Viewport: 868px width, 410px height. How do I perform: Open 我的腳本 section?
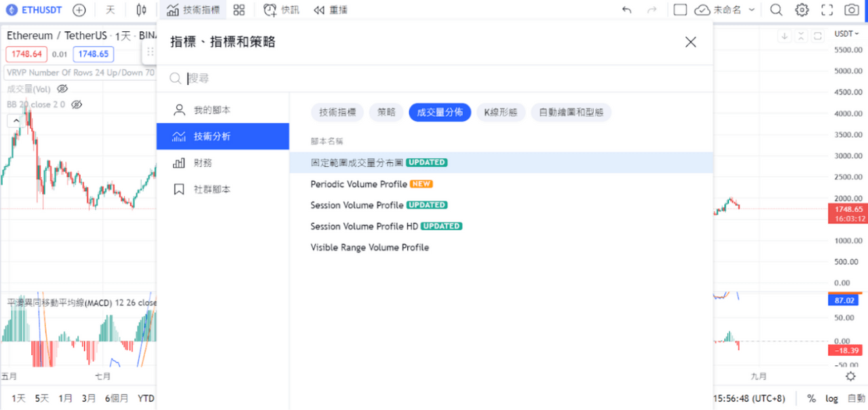(223, 110)
